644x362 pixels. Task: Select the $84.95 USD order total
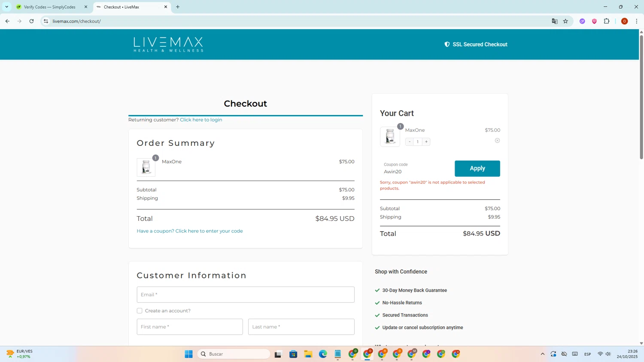pyautogui.click(x=335, y=219)
